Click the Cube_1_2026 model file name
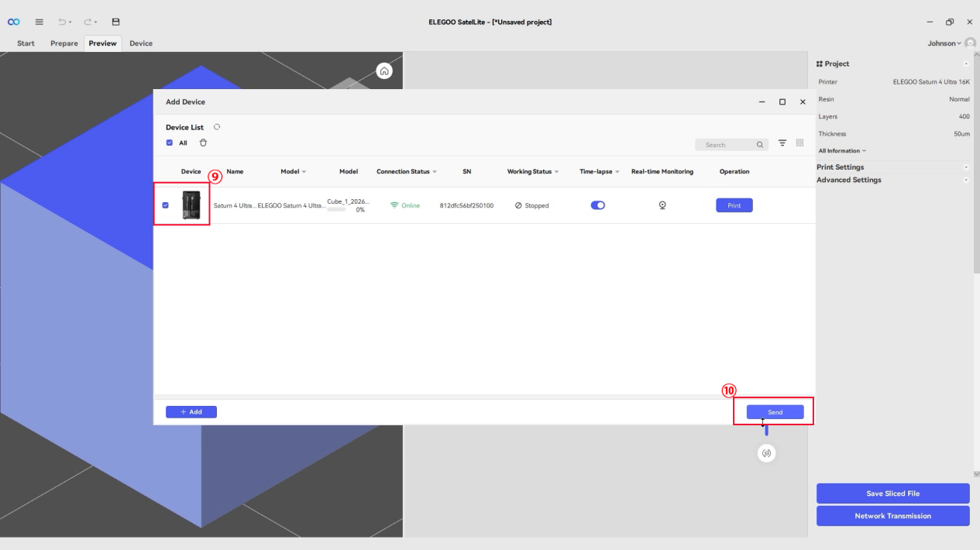This screenshot has height=550, width=980. pos(349,201)
